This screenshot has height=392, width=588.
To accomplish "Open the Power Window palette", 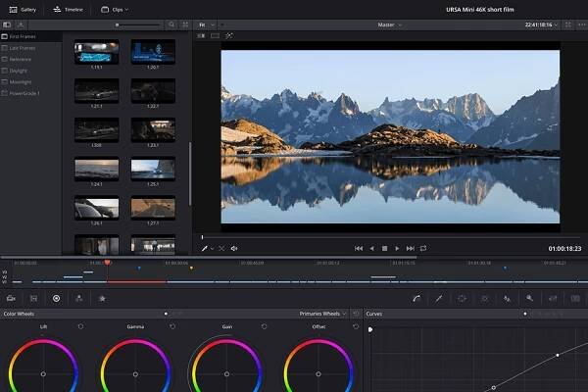I will pos(462,298).
